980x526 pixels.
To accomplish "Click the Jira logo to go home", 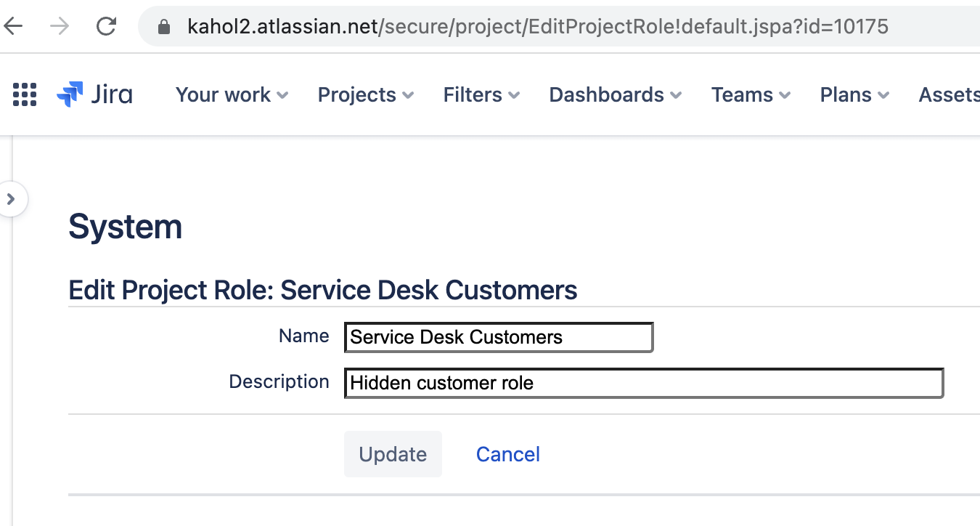I will click(94, 94).
